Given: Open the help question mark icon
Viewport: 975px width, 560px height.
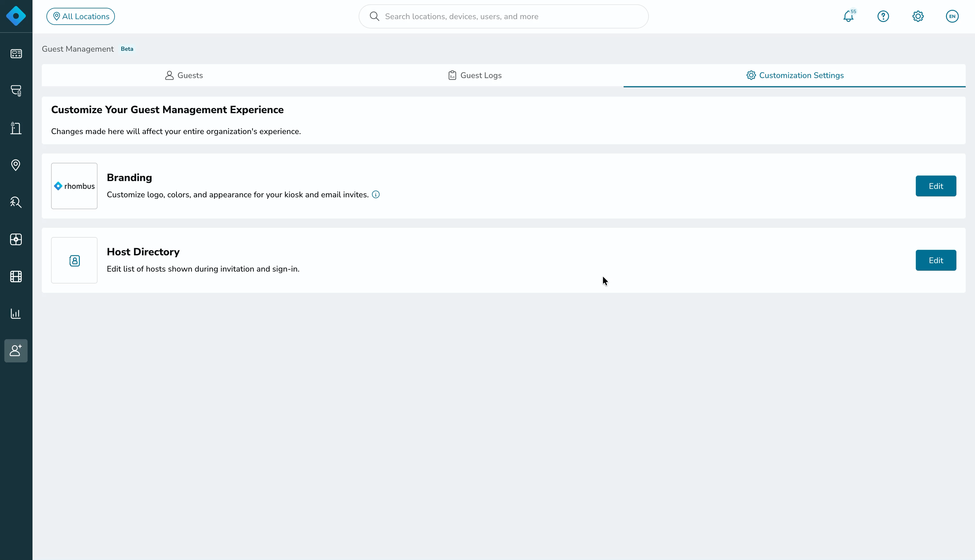Looking at the screenshot, I should pos(883,17).
